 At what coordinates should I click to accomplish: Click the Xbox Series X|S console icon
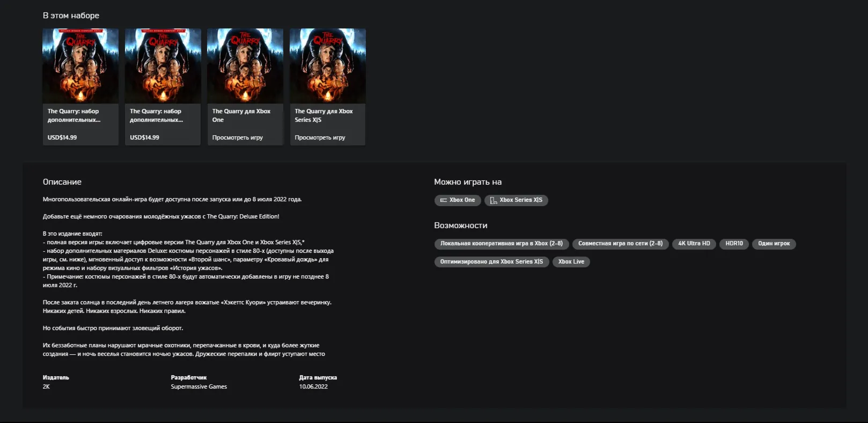tap(494, 200)
